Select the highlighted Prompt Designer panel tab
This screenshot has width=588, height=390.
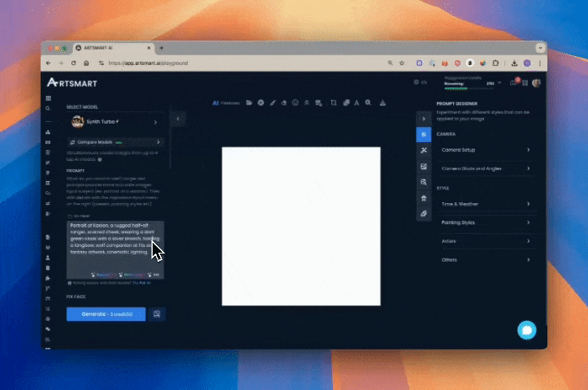point(423,134)
